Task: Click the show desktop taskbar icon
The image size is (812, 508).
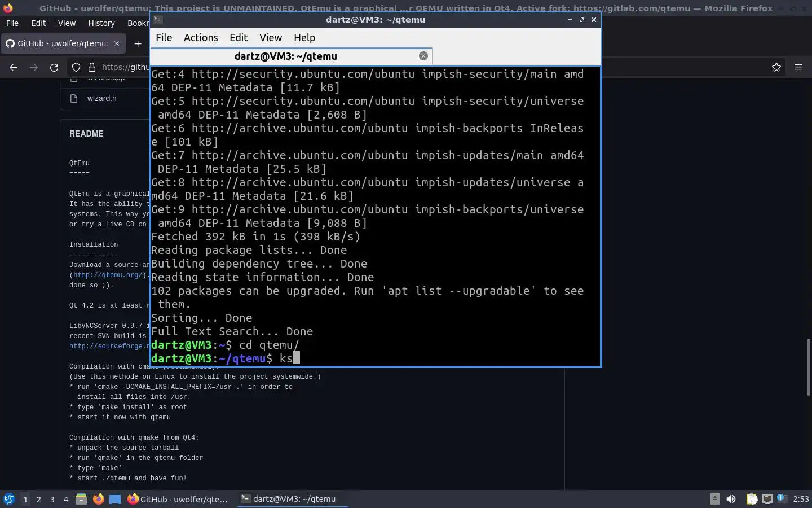Action: [x=115, y=499]
